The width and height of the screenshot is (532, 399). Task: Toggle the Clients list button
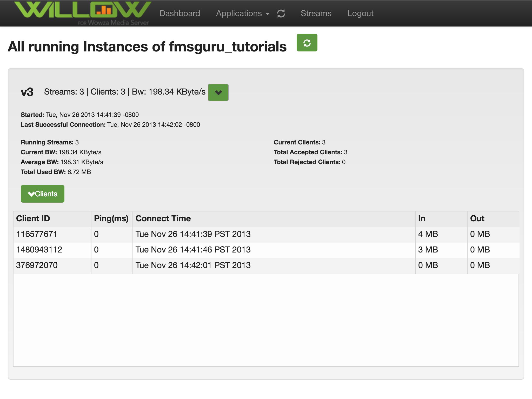click(x=43, y=194)
